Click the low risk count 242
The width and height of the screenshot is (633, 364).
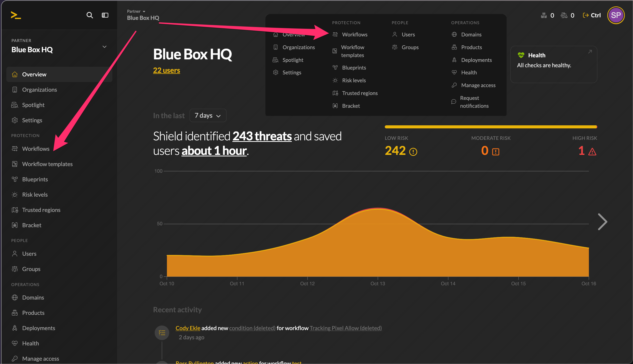395,151
